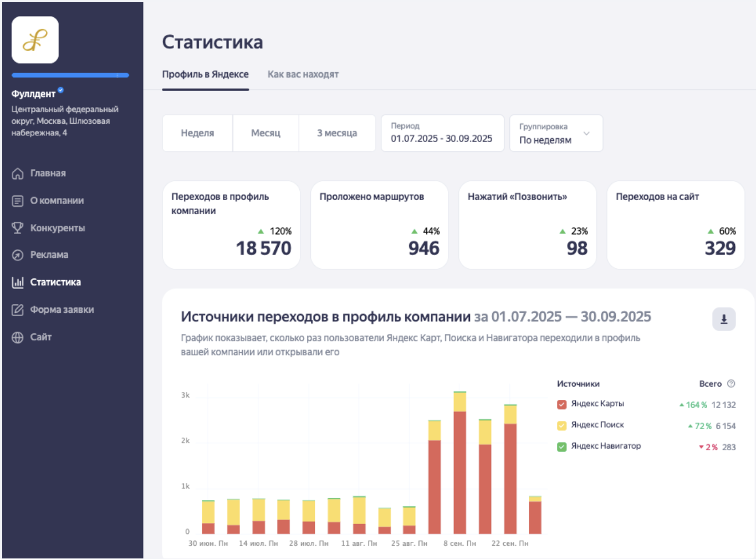Click the Яндекс Навигатор legend label
This screenshot has width=756, height=559.
(606, 446)
